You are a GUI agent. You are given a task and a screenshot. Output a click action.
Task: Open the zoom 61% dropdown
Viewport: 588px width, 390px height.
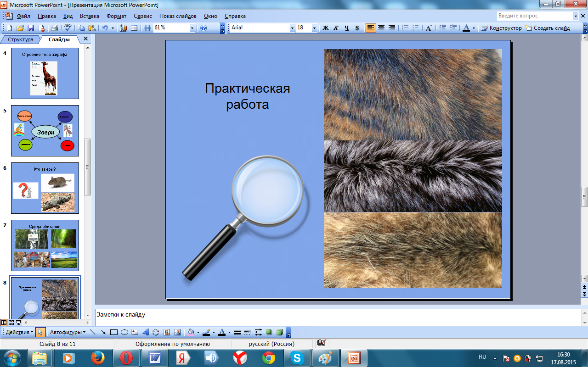pyautogui.click(x=192, y=28)
